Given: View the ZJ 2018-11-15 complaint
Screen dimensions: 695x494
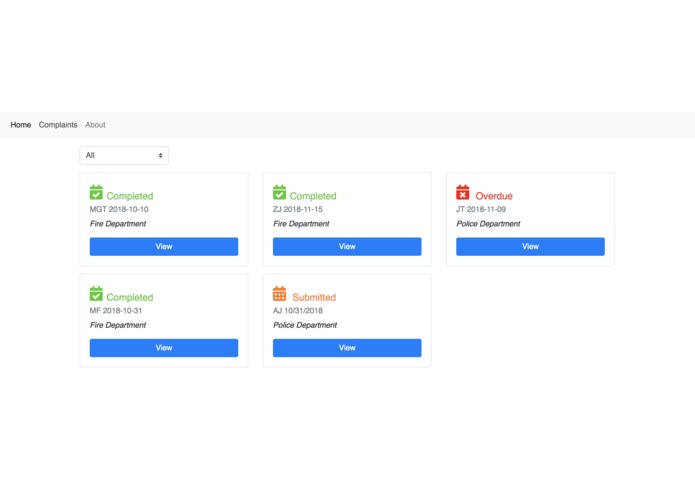Looking at the screenshot, I should click(x=347, y=246).
